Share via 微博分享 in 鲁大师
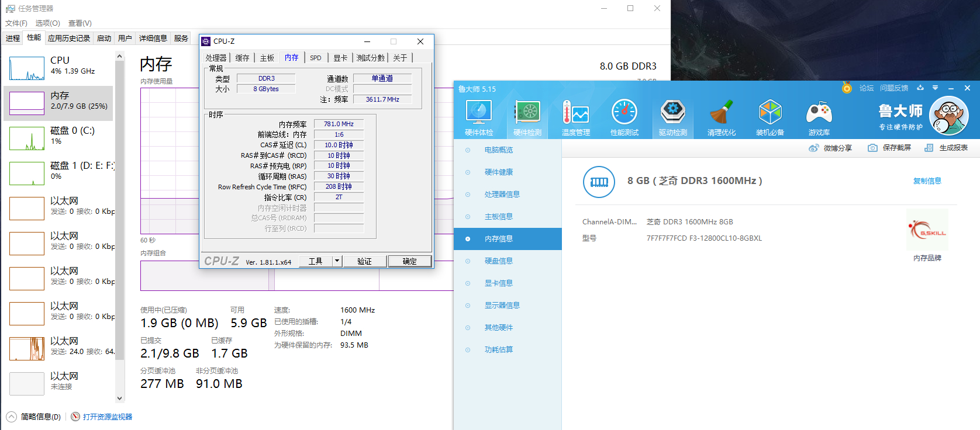 point(830,148)
